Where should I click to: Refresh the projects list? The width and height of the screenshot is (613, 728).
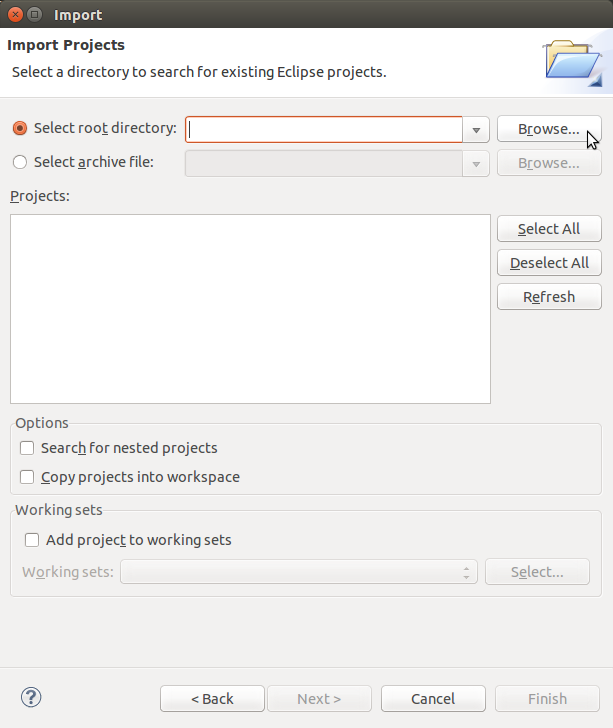coord(549,297)
